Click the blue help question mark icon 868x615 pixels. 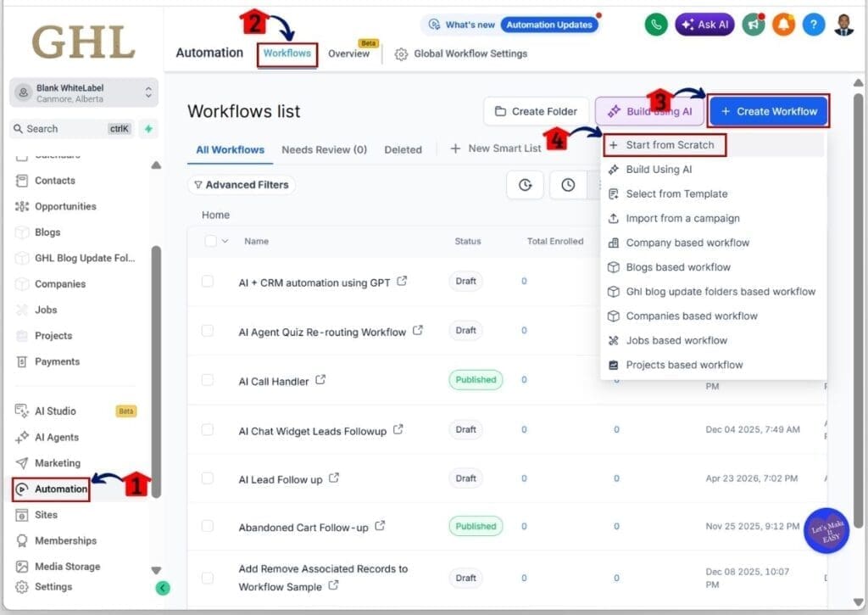click(813, 25)
